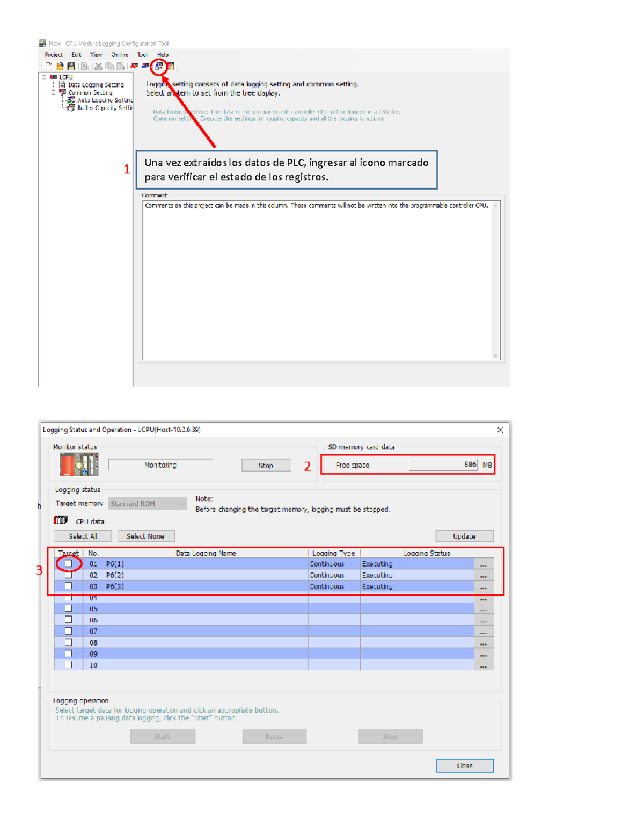The width and height of the screenshot is (644, 834).
Task: Click the Open project toolbar icon
Action: 59,66
